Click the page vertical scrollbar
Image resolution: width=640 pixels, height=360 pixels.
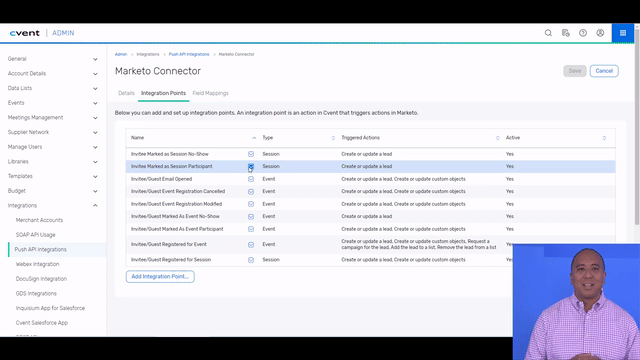(637, 127)
